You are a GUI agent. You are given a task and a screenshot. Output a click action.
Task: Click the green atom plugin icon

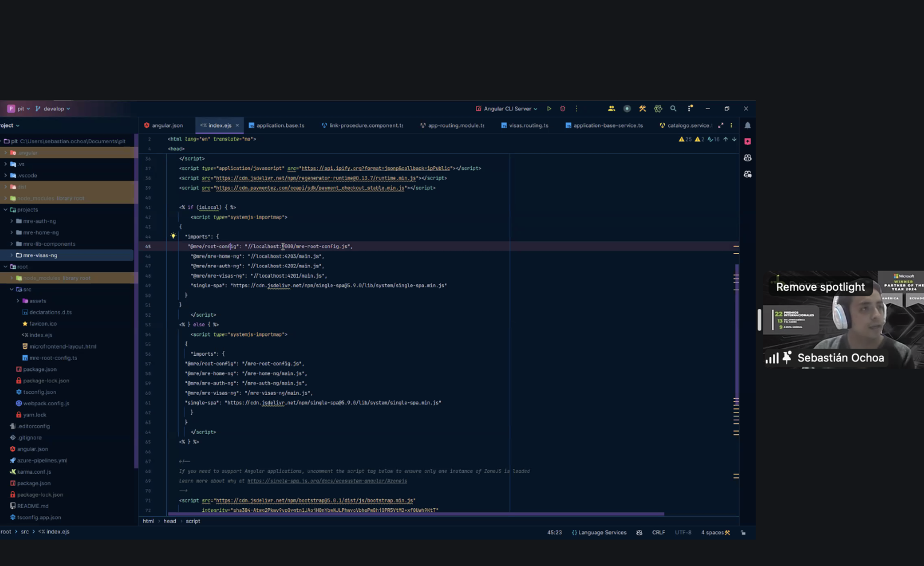(658, 109)
